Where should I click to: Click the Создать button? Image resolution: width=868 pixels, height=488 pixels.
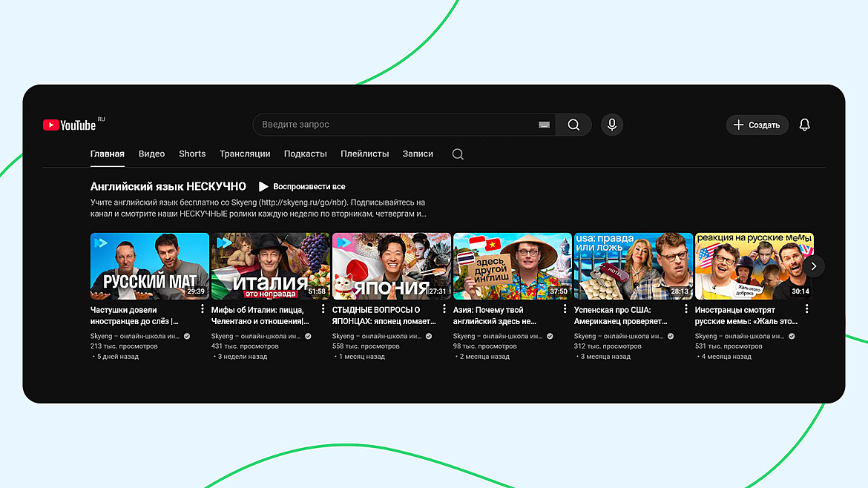(757, 125)
